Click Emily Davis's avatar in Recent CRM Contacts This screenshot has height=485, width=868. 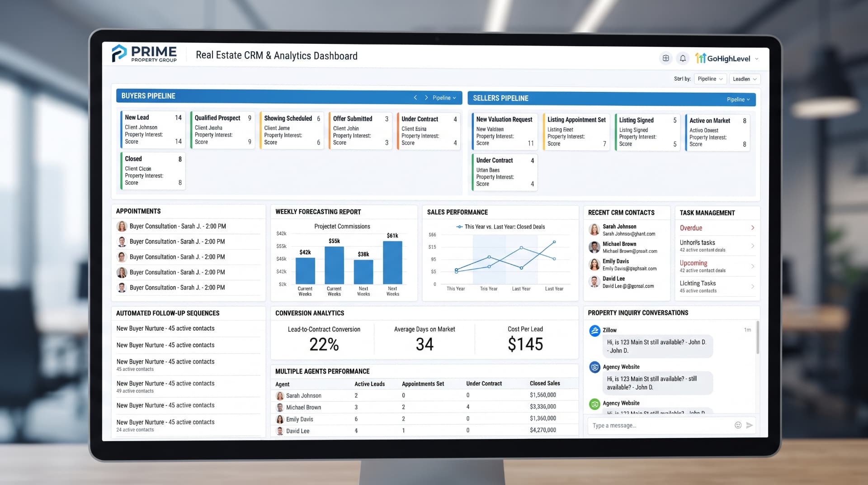[x=594, y=264]
